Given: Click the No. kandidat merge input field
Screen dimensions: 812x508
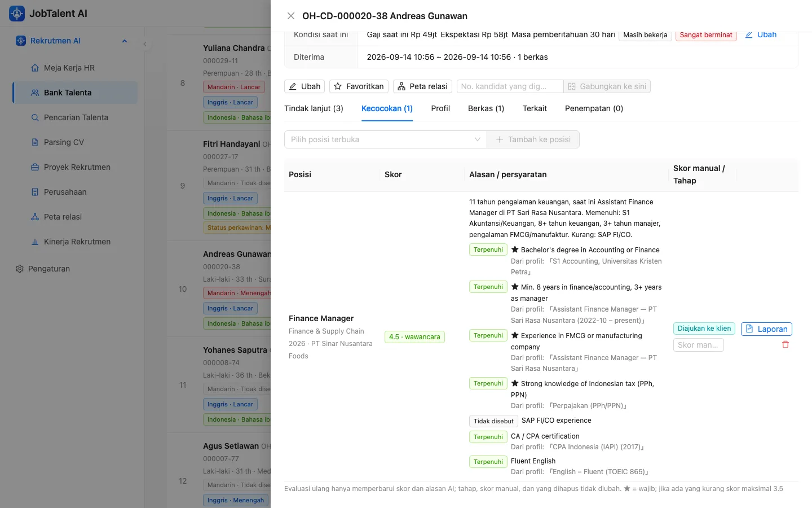Looking at the screenshot, I should [510, 86].
